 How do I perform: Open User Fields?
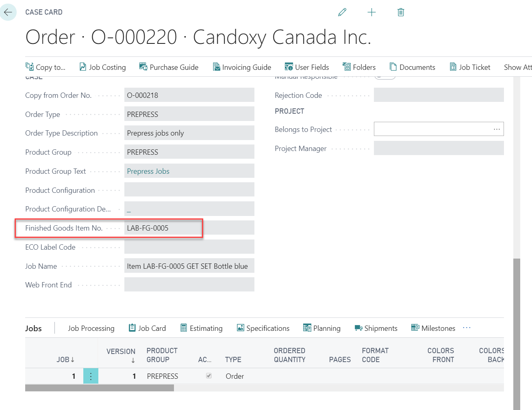307,67
